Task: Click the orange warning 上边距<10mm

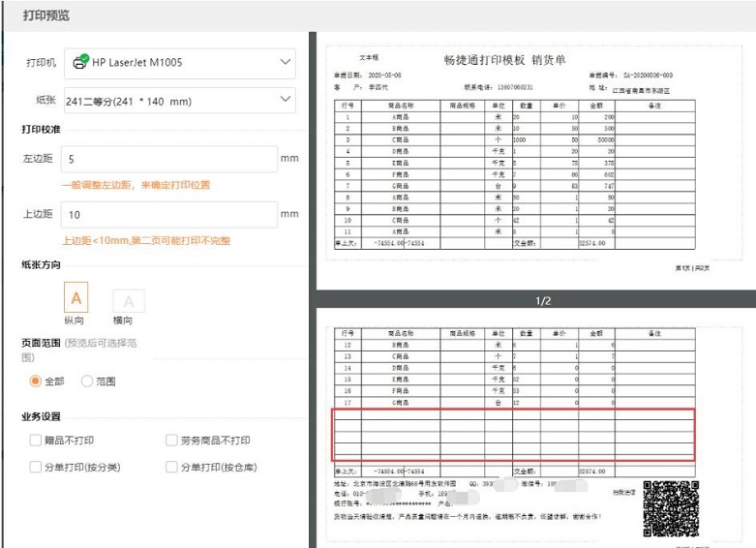Action: [x=146, y=241]
